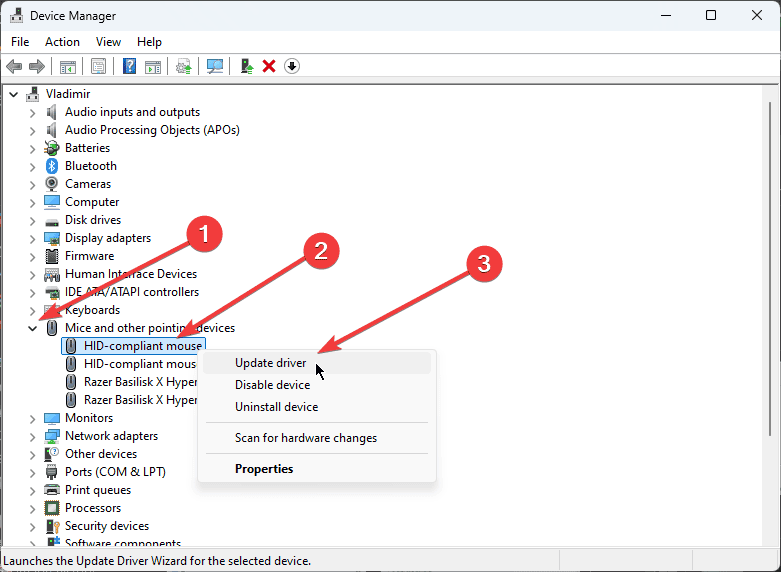The width and height of the screenshot is (781, 572).
Task: Open the View menu
Action: pyautogui.click(x=108, y=42)
